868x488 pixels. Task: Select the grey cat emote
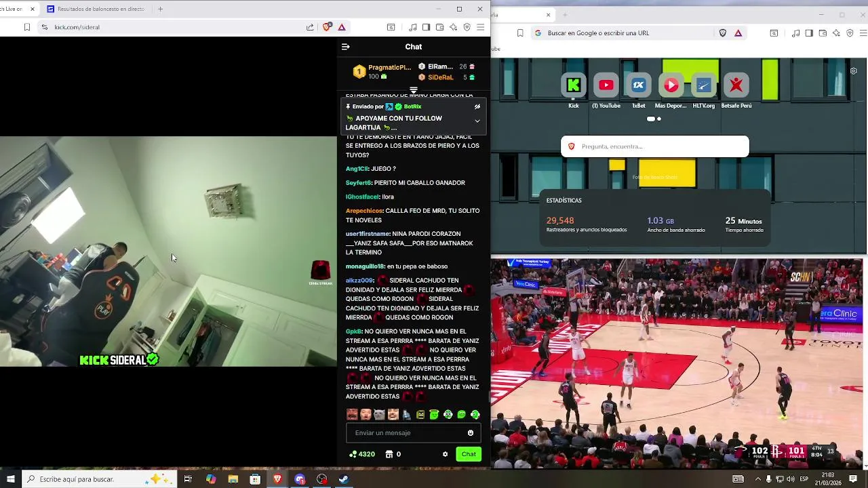[379, 415]
